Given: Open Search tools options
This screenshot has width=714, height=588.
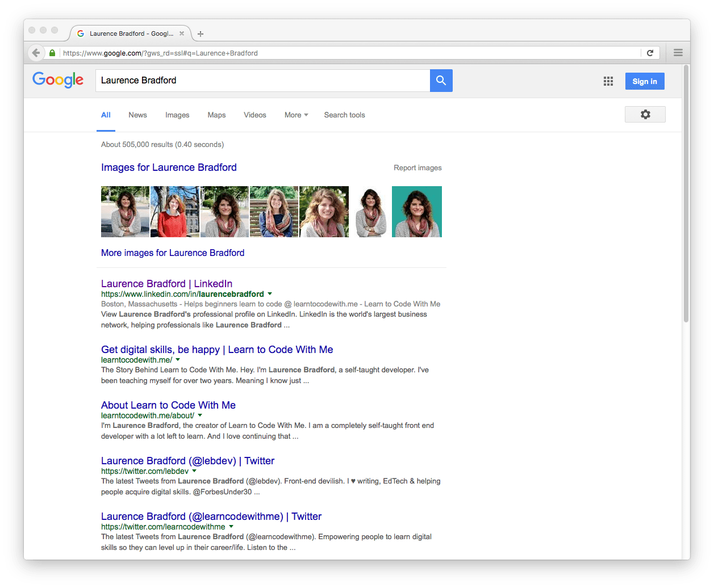Looking at the screenshot, I should (x=344, y=115).
